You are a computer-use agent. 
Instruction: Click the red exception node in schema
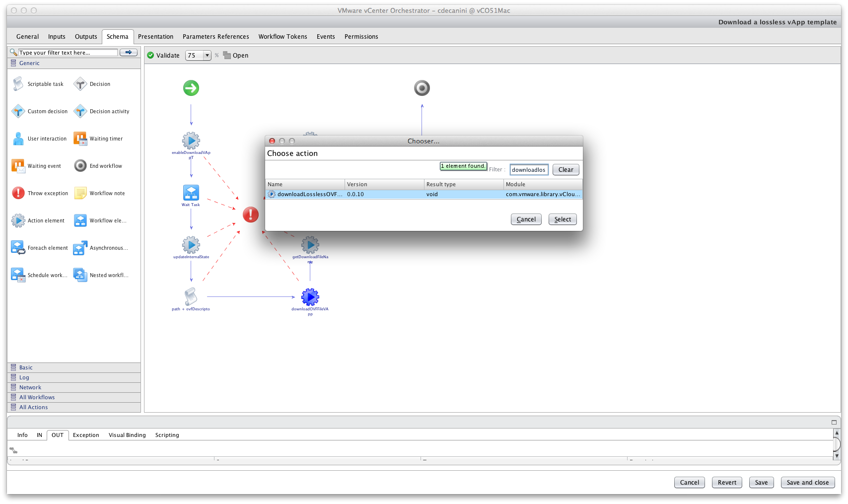251,215
